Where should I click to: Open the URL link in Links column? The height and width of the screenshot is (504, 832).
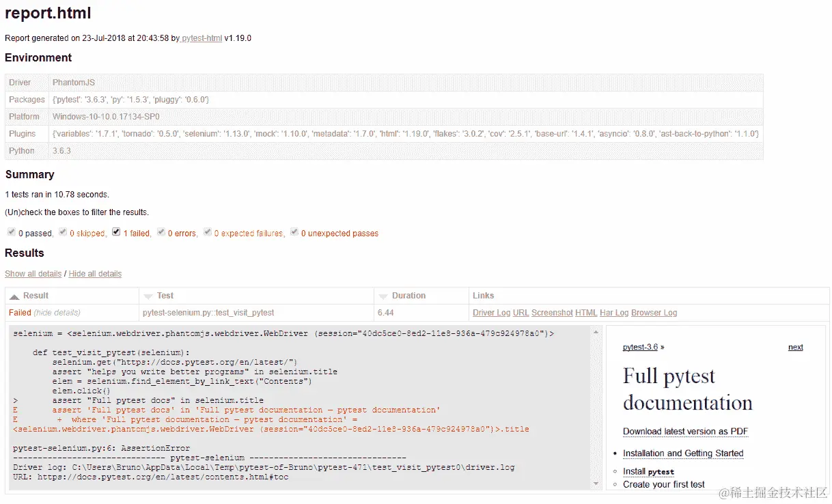pos(521,313)
